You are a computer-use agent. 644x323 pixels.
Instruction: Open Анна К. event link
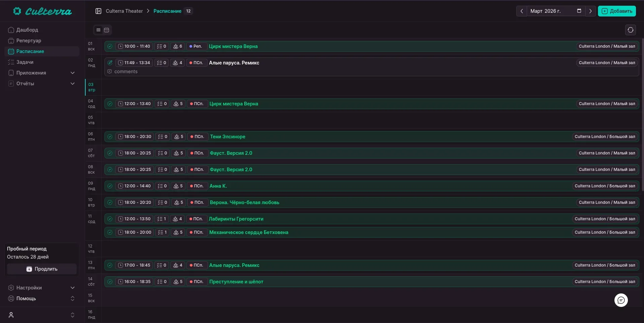point(218,186)
